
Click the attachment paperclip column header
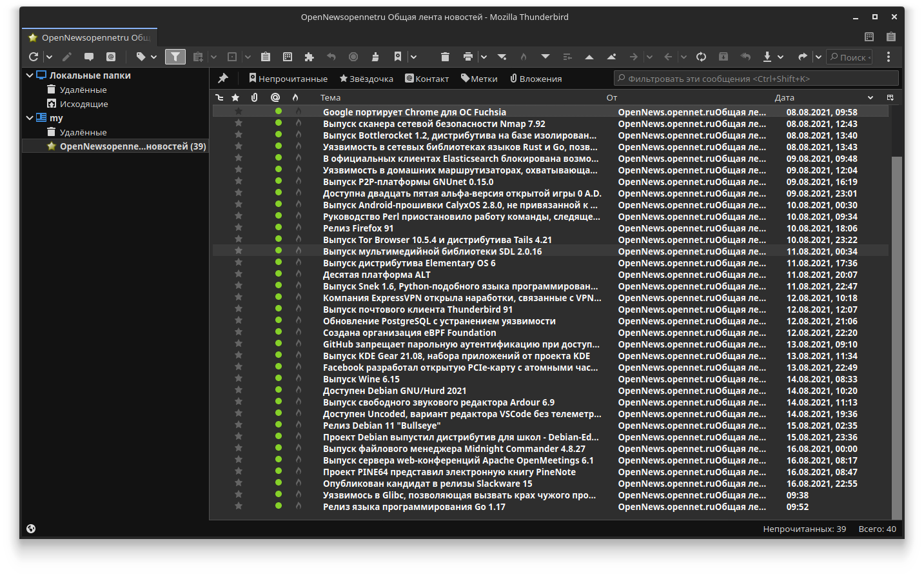coord(255,97)
